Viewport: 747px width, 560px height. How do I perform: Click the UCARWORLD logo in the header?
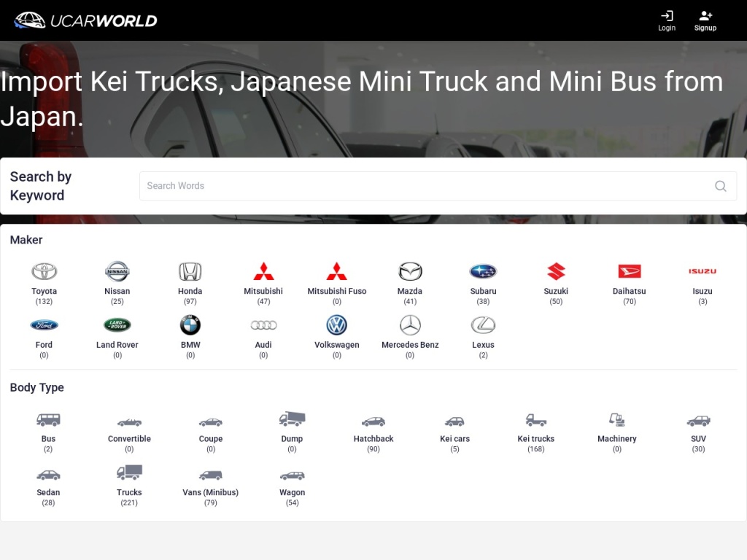(x=85, y=20)
